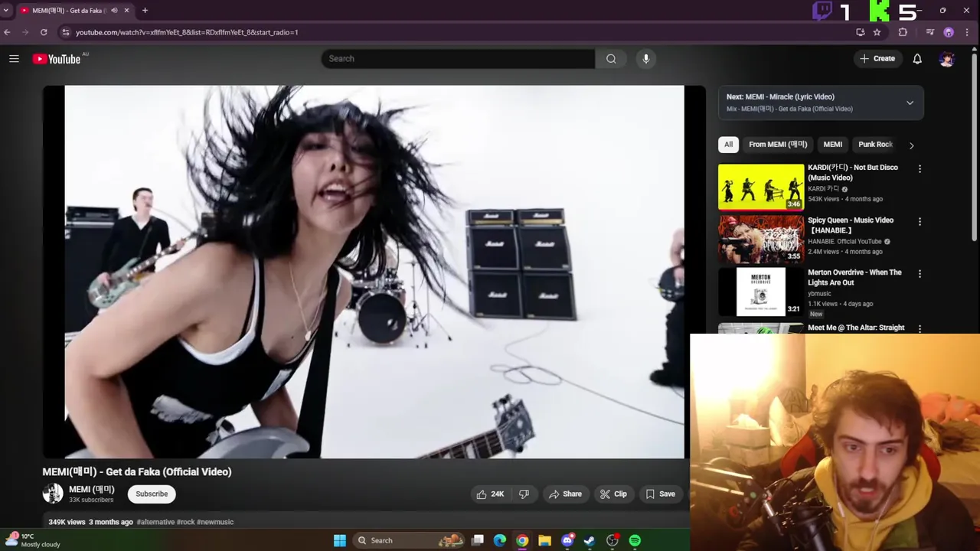980x551 pixels.
Task: Open the MEMI (매미) channel name link
Action: pyautogui.click(x=92, y=489)
